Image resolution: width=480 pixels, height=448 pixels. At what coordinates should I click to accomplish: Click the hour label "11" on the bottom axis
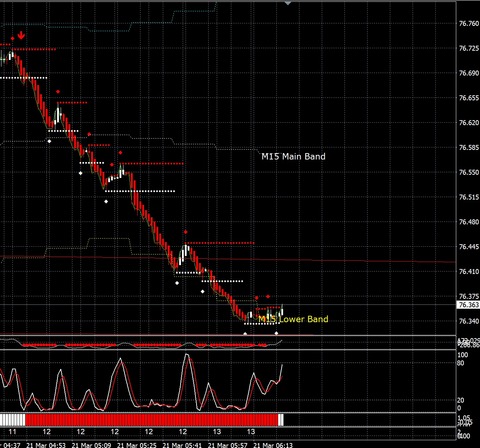[x=12, y=432]
